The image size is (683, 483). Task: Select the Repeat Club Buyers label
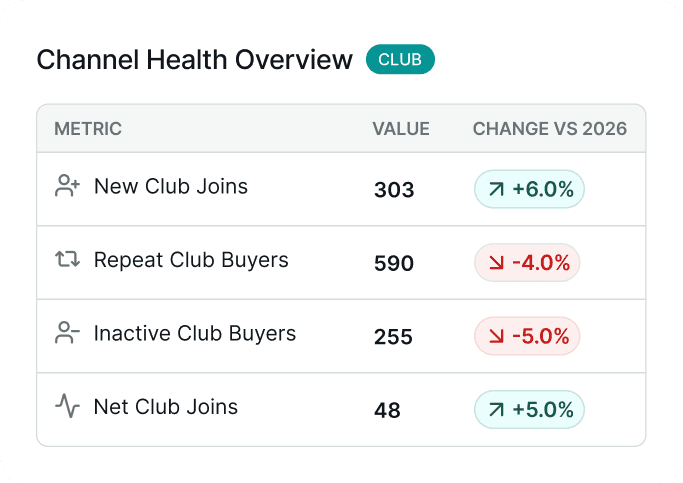click(191, 260)
